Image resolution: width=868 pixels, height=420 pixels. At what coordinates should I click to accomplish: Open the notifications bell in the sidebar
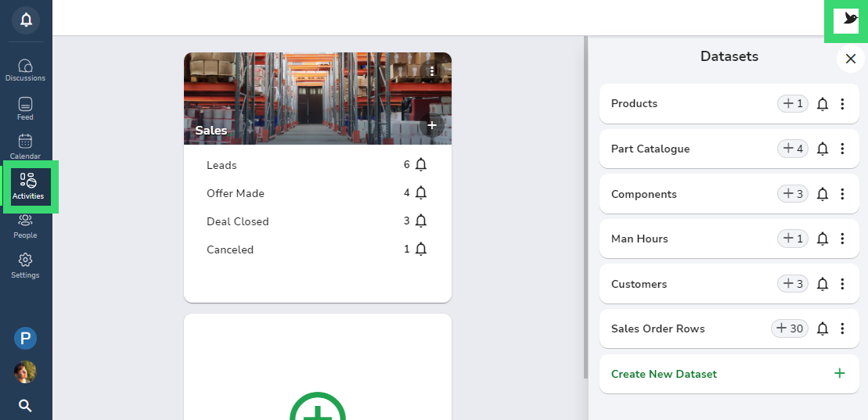26,20
